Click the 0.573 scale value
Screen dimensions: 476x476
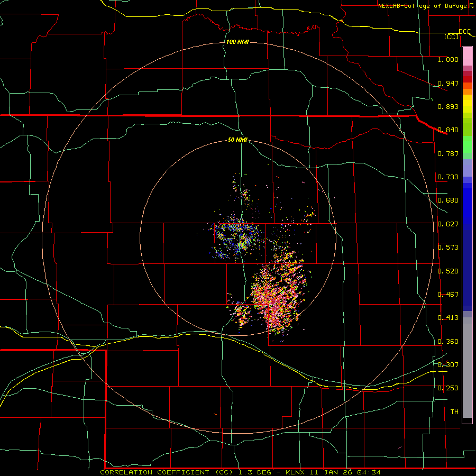448,247
